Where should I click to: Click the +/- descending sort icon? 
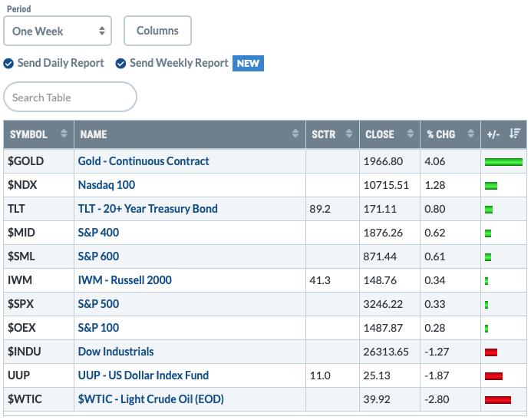coord(515,134)
